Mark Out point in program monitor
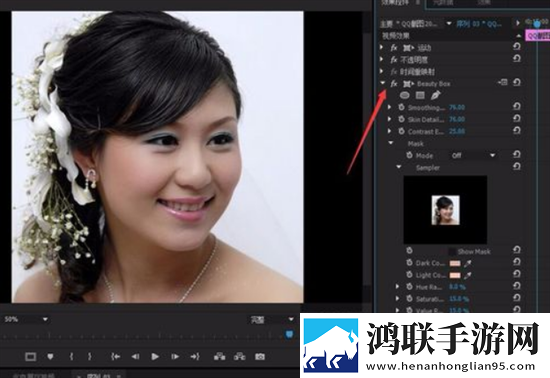Image resolution: width=550 pixels, height=378 pixels. coord(90,357)
